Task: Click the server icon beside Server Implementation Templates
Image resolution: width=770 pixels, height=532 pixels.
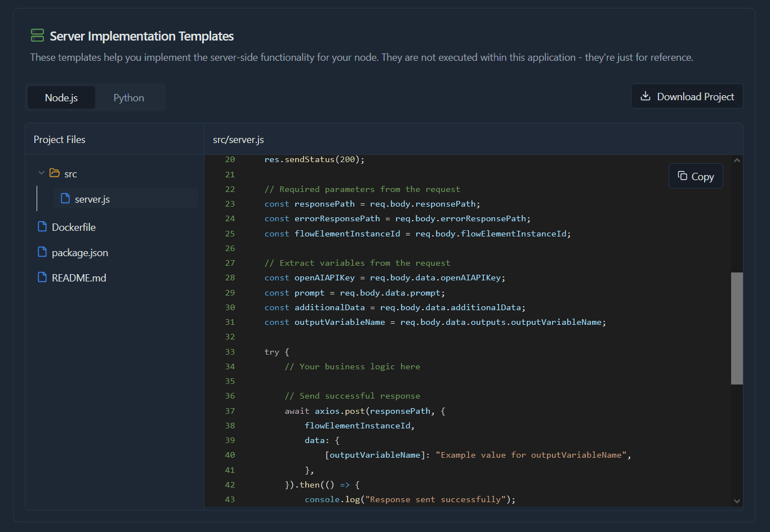Action: [37, 36]
